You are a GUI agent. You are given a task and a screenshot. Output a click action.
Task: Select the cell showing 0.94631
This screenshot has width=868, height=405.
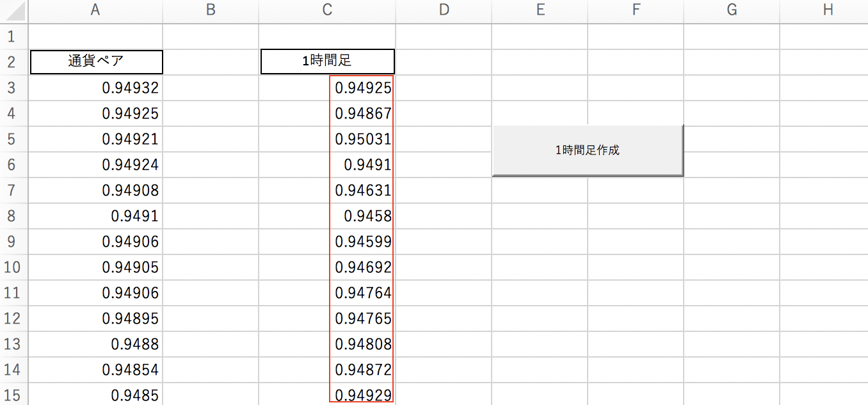coord(327,190)
